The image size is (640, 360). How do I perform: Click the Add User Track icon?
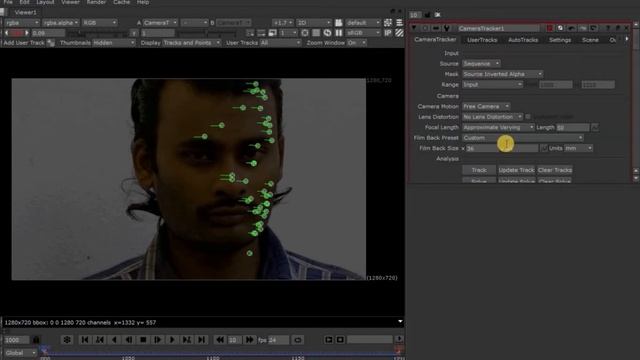pyautogui.click(x=51, y=42)
